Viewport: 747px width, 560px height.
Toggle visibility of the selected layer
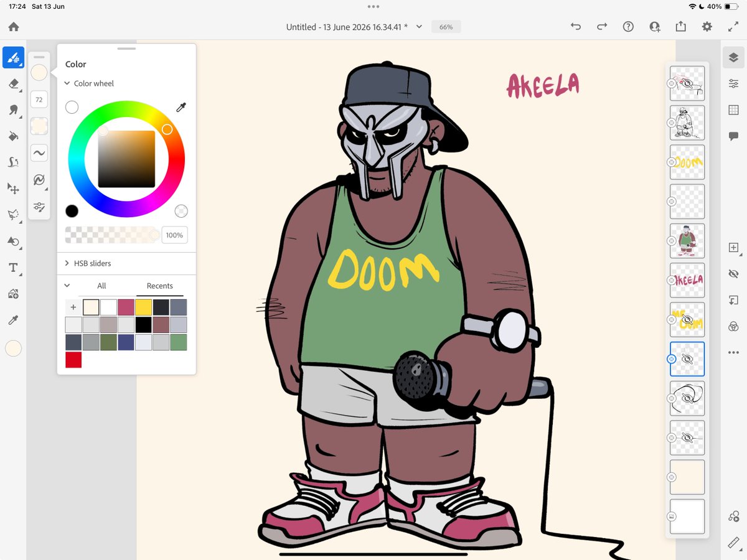pyautogui.click(x=733, y=273)
